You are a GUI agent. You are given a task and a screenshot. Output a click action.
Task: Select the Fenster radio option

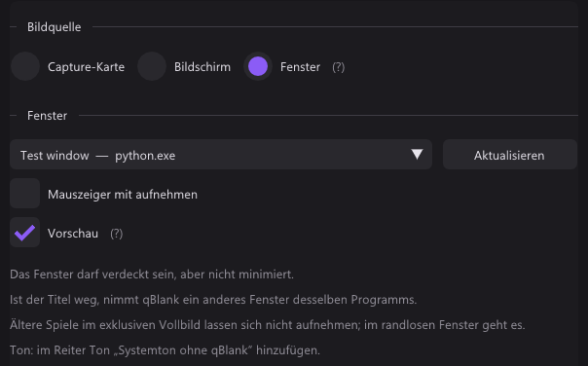pyautogui.click(x=258, y=67)
